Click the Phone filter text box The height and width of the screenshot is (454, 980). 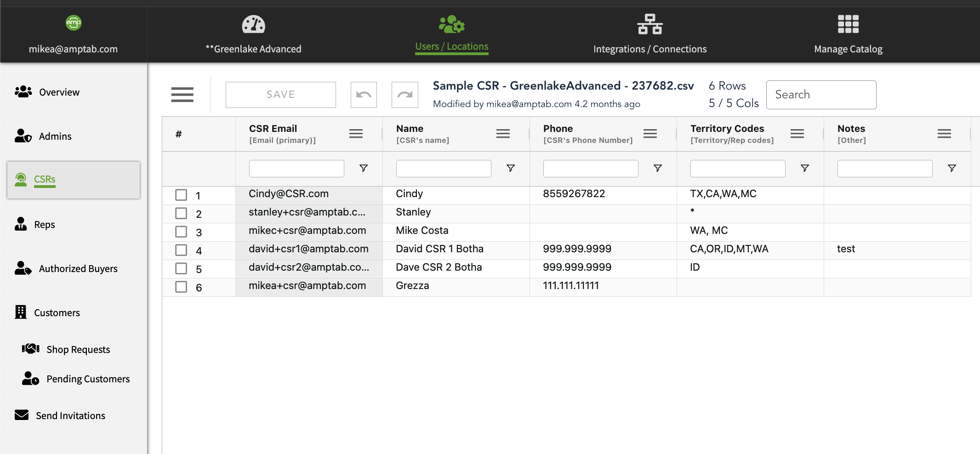pyautogui.click(x=591, y=169)
